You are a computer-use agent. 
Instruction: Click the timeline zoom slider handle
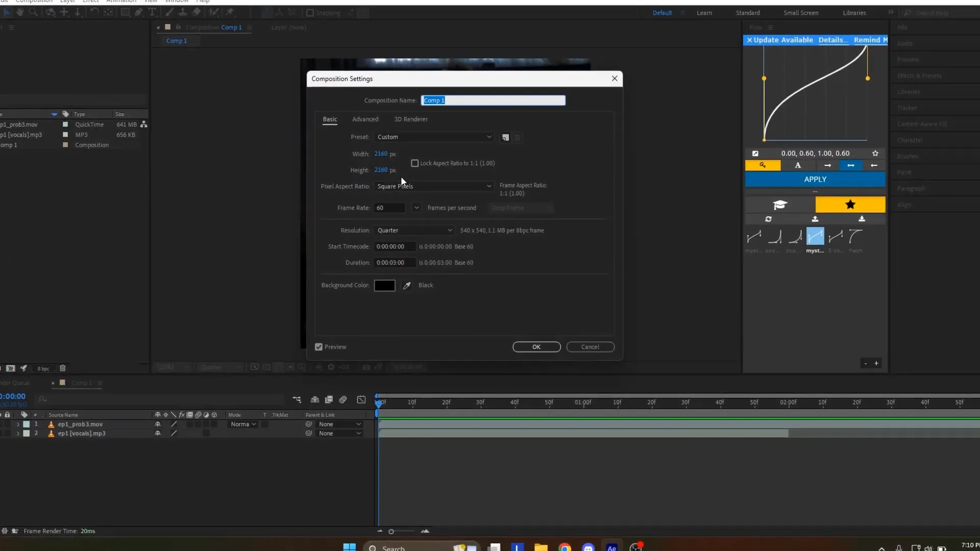[391, 532]
